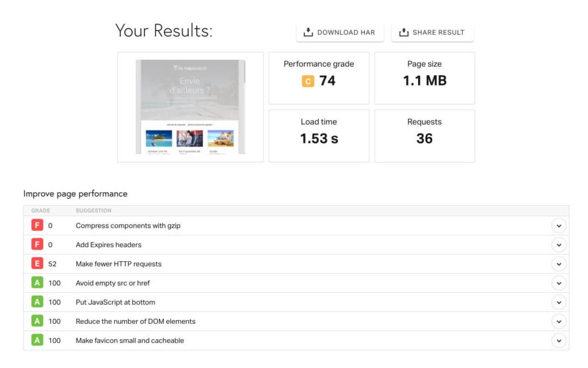The height and width of the screenshot is (368, 588).
Task: Click the Your Results heading
Action: 164,31
